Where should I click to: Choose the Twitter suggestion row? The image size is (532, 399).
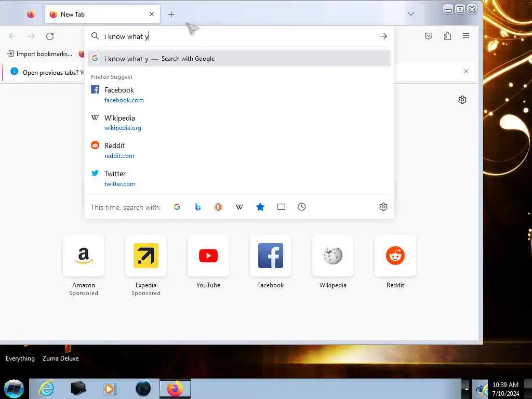239,179
